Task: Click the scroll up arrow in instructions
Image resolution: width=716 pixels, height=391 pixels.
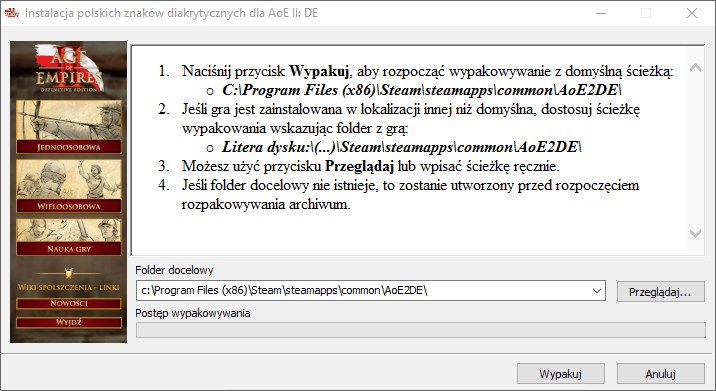Action: pos(695,68)
